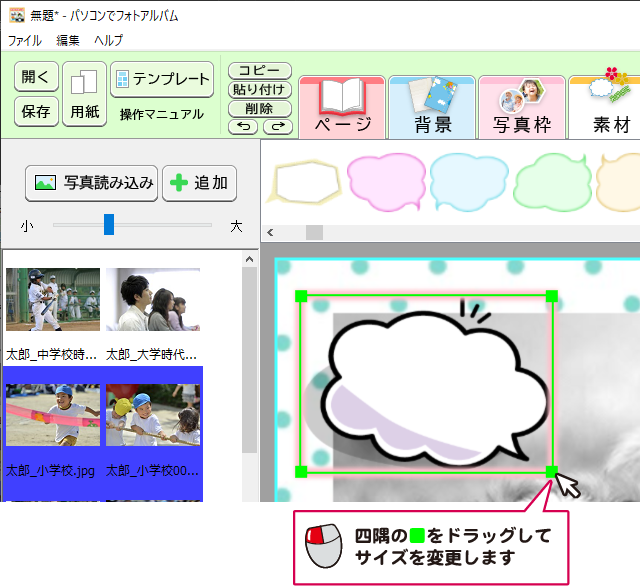The image size is (640, 586).
Task: Open the テンプレート template chooser
Action: pos(162,79)
